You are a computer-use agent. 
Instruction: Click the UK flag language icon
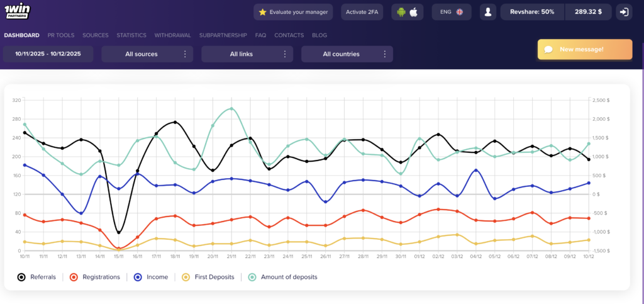click(x=460, y=12)
